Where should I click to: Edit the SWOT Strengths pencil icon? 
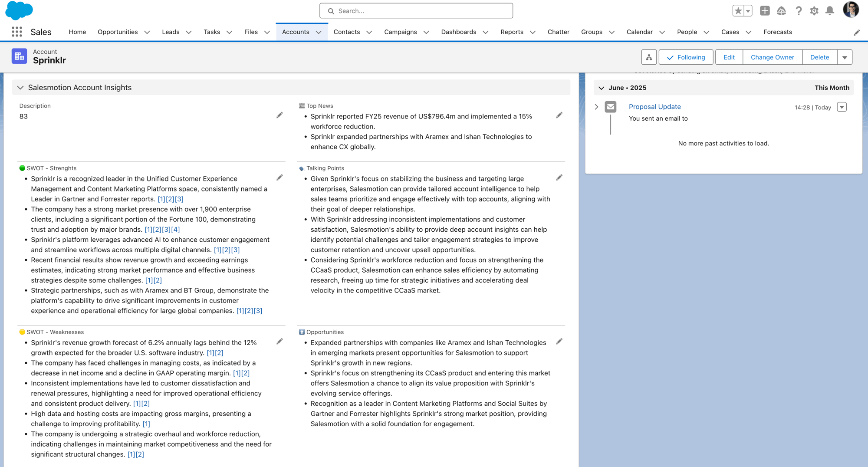pos(279,178)
